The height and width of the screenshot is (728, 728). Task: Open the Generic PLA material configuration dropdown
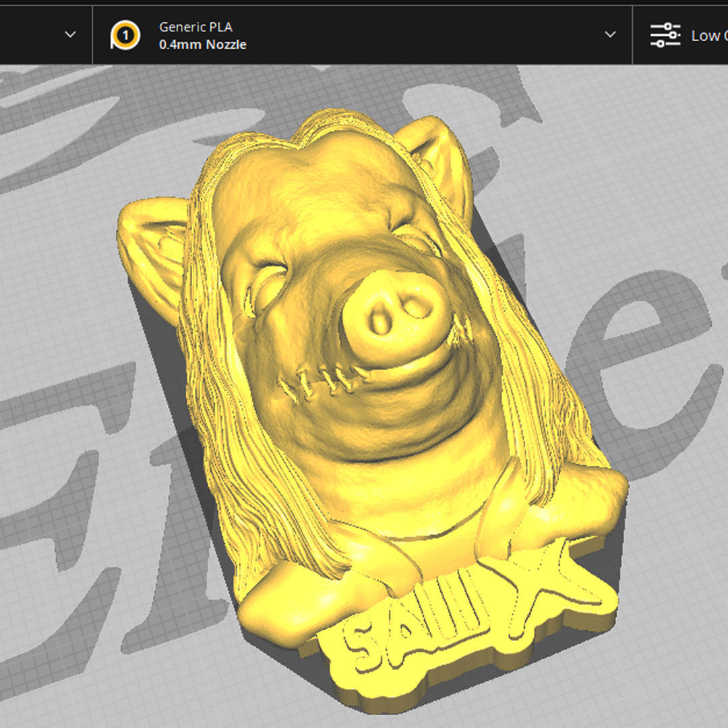611,34
